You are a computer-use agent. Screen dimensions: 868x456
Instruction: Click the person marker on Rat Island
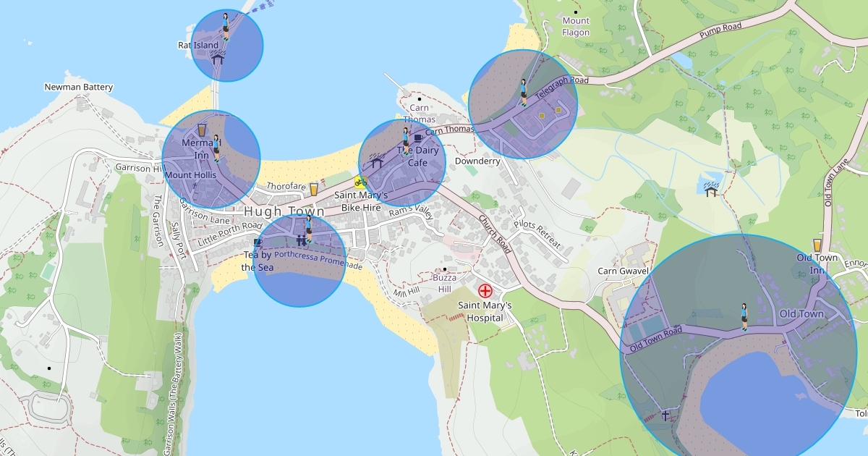coord(226,26)
